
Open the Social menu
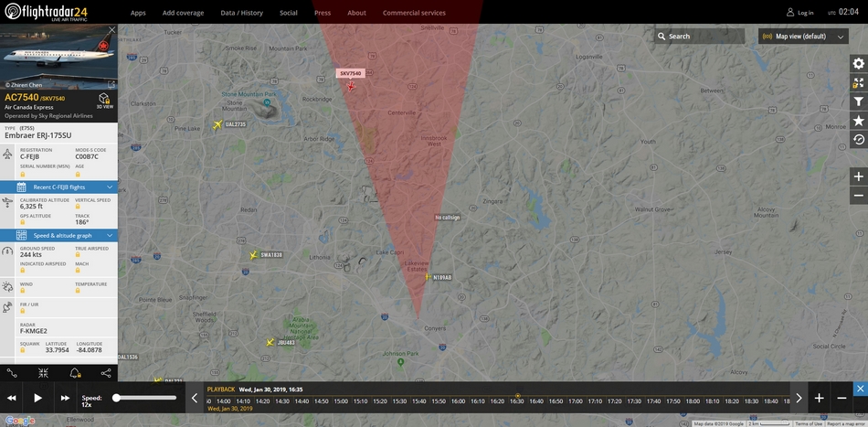[289, 13]
